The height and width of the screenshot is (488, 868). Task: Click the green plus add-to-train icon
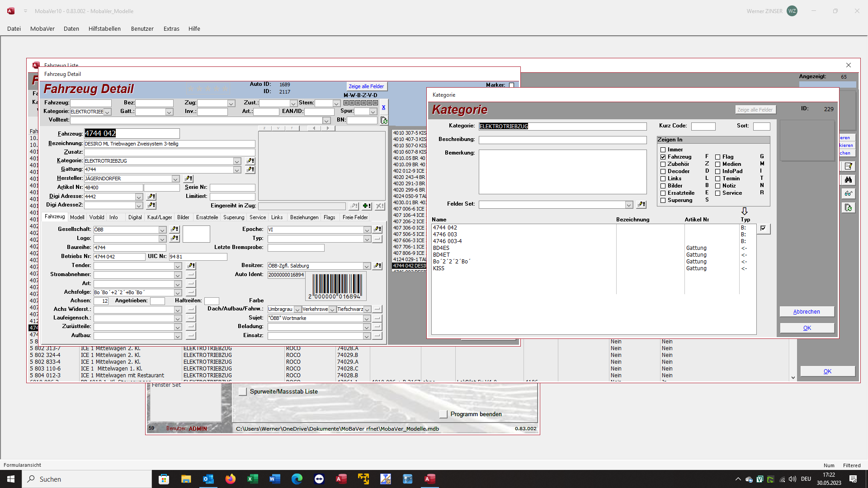tap(367, 206)
